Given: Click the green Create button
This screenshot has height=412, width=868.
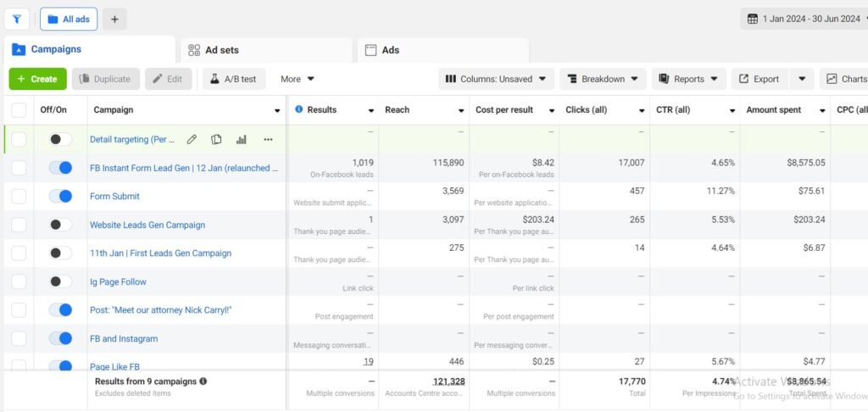Looking at the screenshot, I should point(37,79).
